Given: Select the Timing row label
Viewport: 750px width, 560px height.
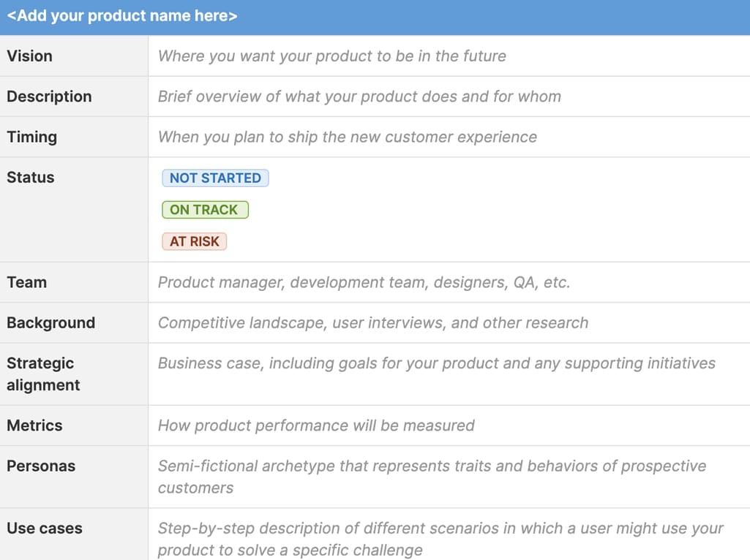Looking at the screenshot, I should pos(31,137).
